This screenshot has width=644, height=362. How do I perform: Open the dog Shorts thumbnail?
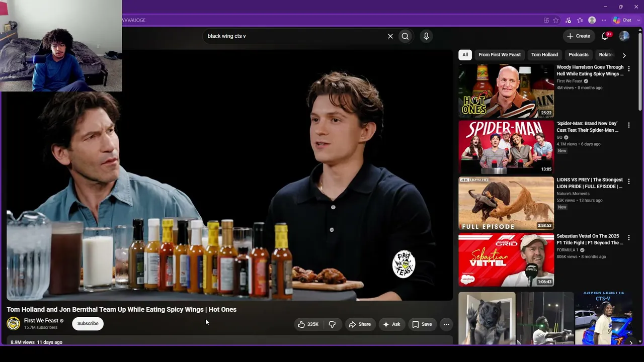pos(487,318)
